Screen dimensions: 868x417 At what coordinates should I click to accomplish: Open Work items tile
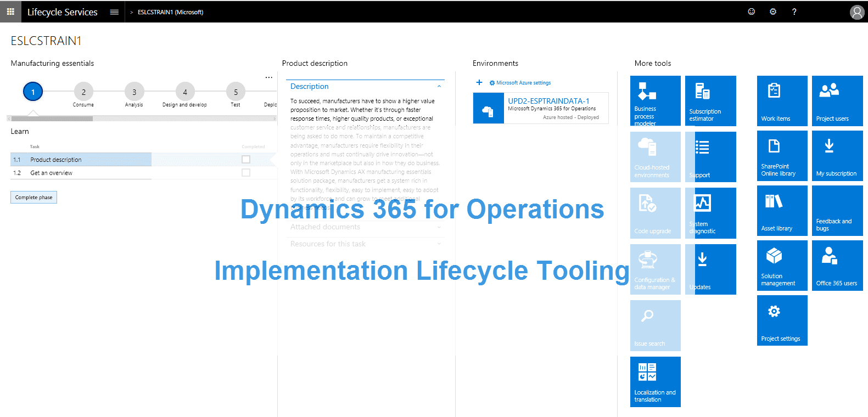782,101
